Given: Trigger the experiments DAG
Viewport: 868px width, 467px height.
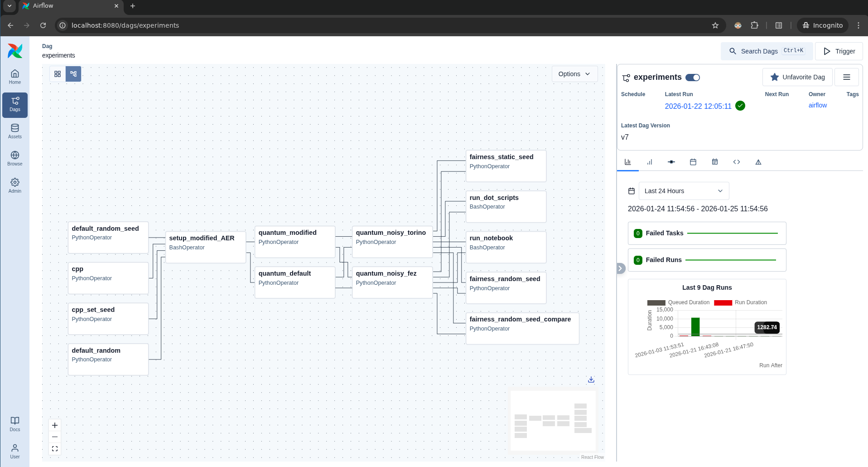Looking at the screenshot, I should coord(839,51).
